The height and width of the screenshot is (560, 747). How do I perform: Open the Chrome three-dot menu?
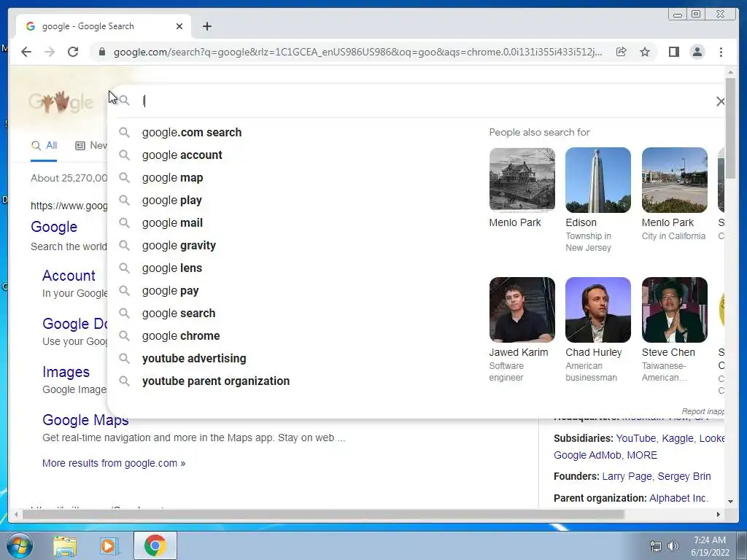click(x=721, y=52)
